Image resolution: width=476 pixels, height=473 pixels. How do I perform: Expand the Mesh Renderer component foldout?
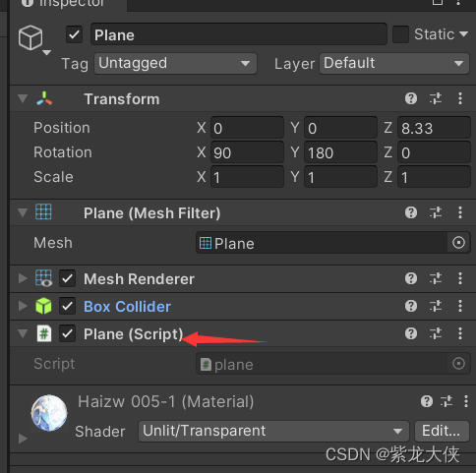(x=23, y=278)
